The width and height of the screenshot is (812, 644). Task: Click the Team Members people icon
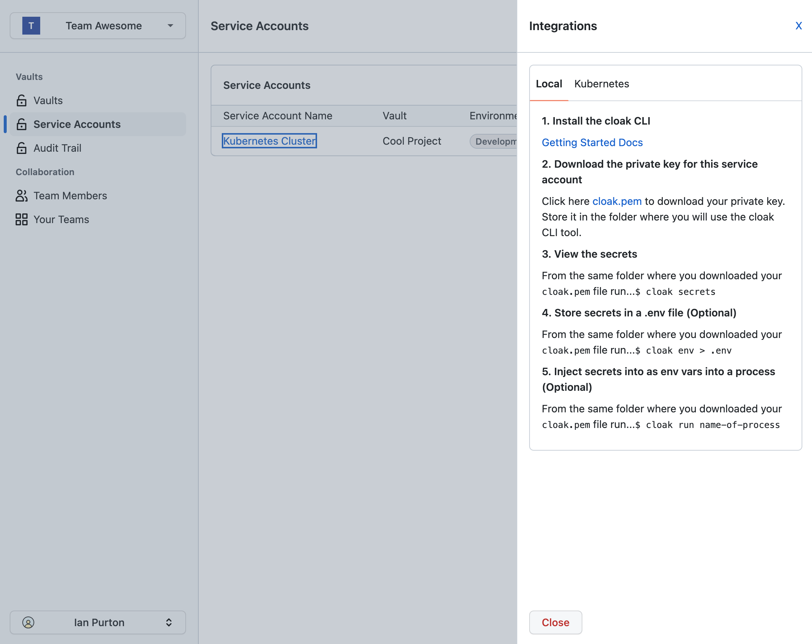[x=22, y=196]
